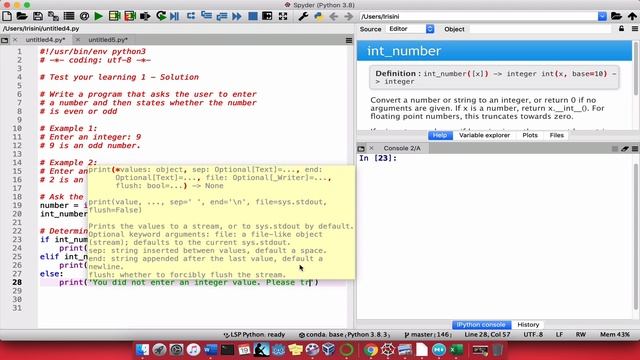This screenshot has height=360, width=640.
Task: Close the untitled5.py tab
Action: coord(78,40)
